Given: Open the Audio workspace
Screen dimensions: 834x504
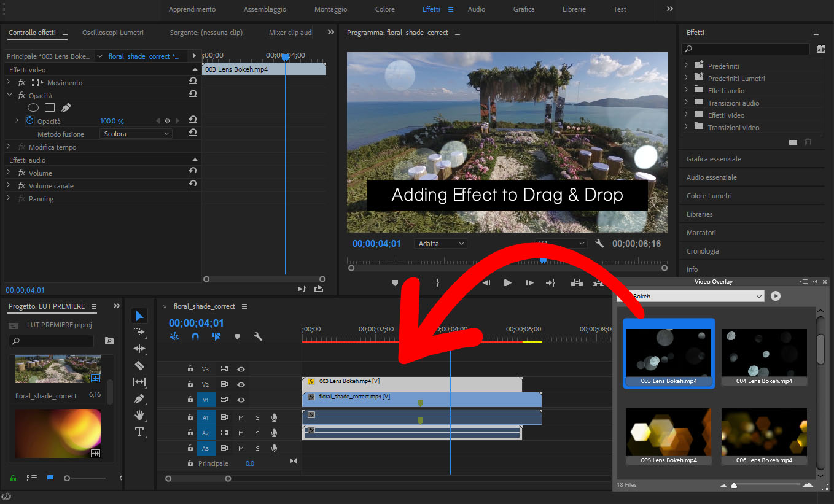Looking at the screenshot, I should (477, 9).
